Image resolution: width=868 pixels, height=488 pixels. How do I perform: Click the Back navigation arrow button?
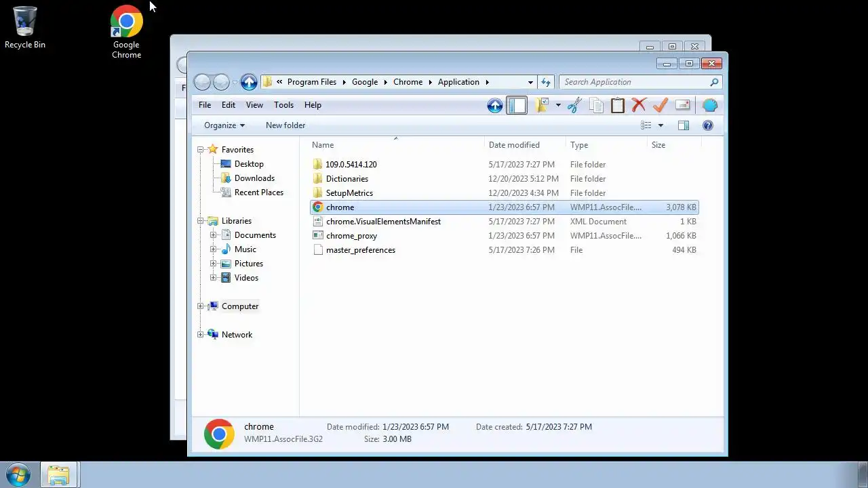coord(202,82)
